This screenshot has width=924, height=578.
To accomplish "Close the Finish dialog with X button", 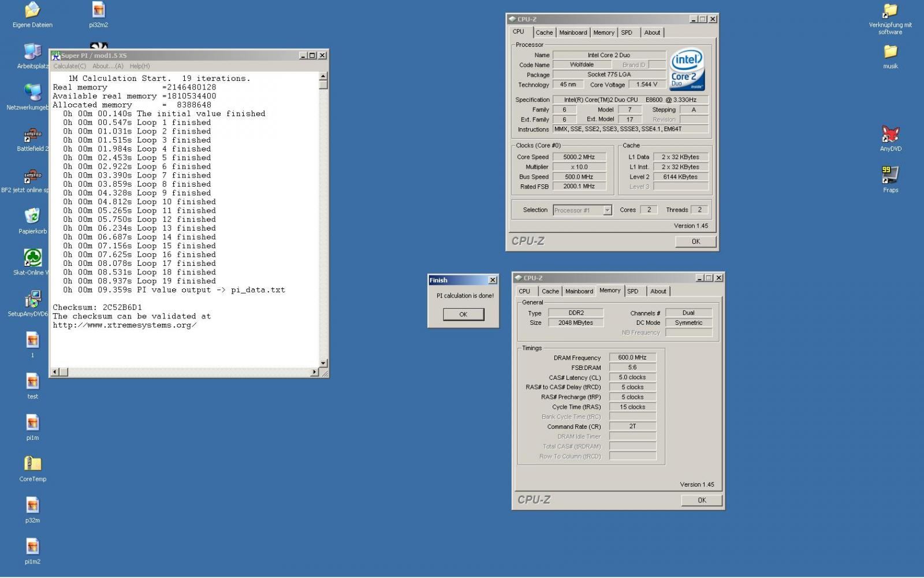I will click(x=493, y=280).
